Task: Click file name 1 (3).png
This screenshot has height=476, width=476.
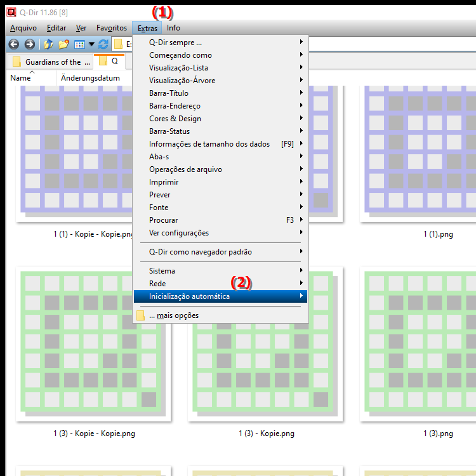Action: point(438,433)
